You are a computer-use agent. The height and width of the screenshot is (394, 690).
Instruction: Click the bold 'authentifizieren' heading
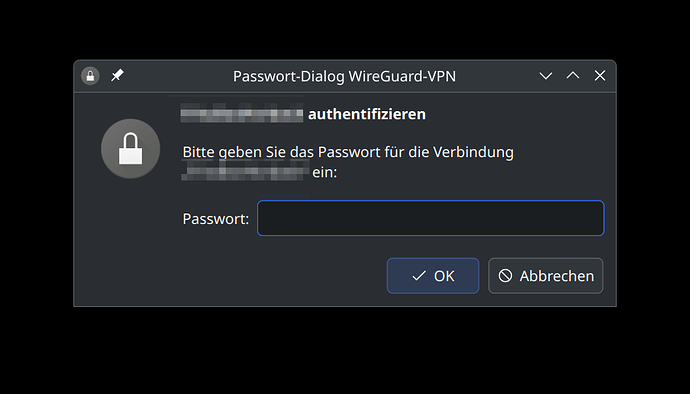[367, 114]
